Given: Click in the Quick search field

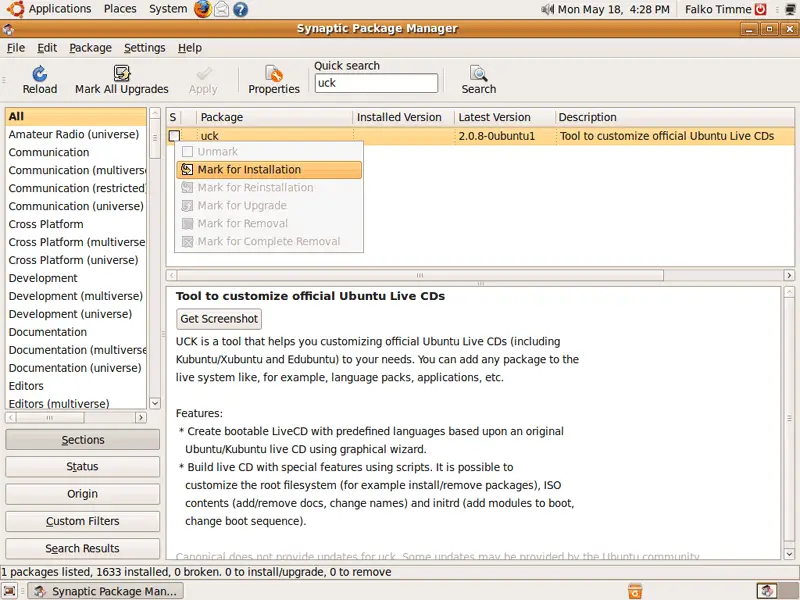Looking at the screenshot, I should 376,83.
